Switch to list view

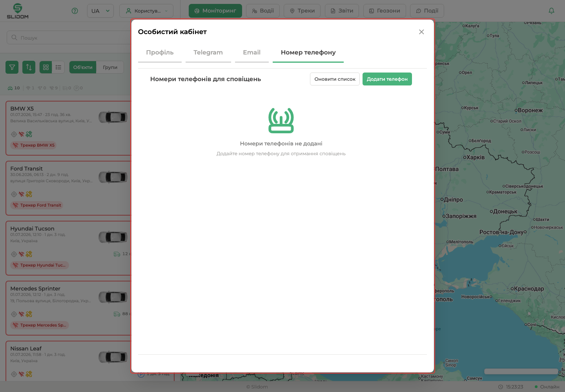pos(58,67)
